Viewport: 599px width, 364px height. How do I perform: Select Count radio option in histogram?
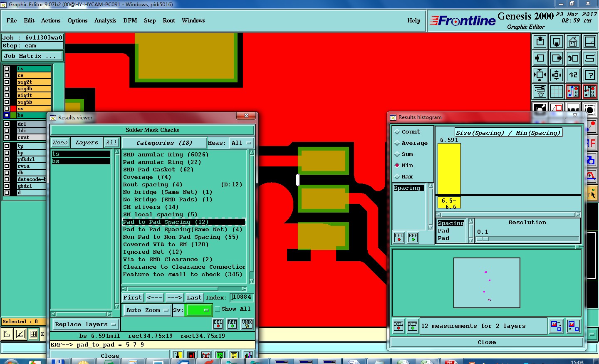click(407, 132)
